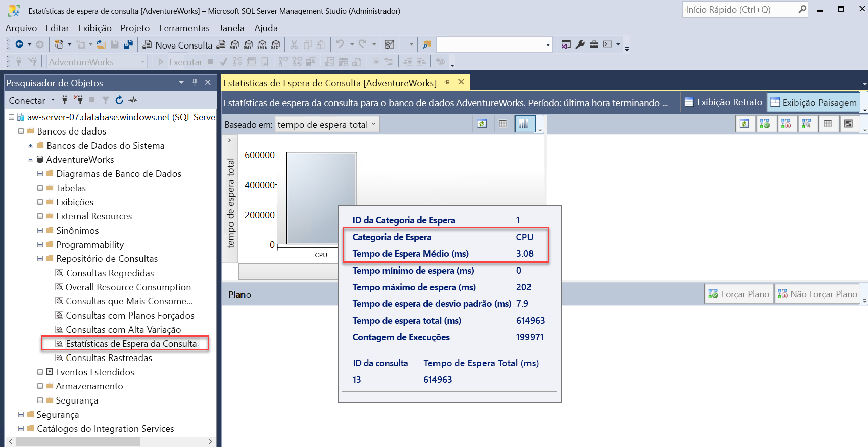The height and width of the screenshot is (447, 868).
Task: Open a new MDX query
Action: [x=234, y=44]
